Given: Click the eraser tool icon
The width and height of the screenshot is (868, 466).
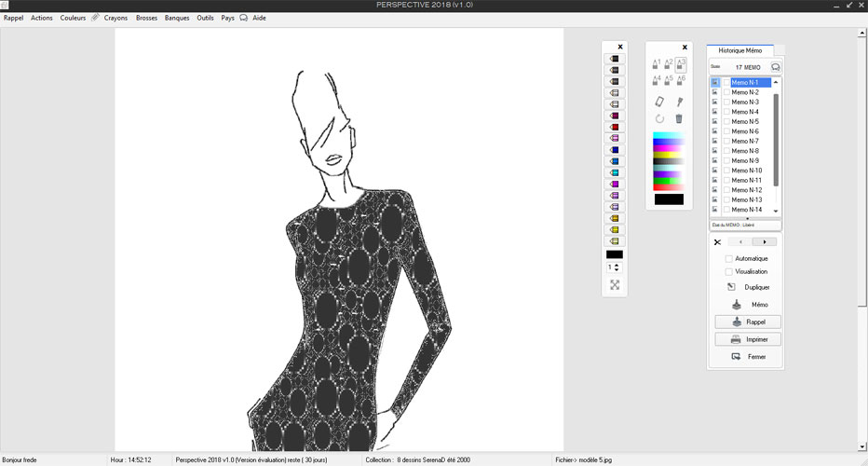Looking at the screenshot, I should (x=659, y=101).
